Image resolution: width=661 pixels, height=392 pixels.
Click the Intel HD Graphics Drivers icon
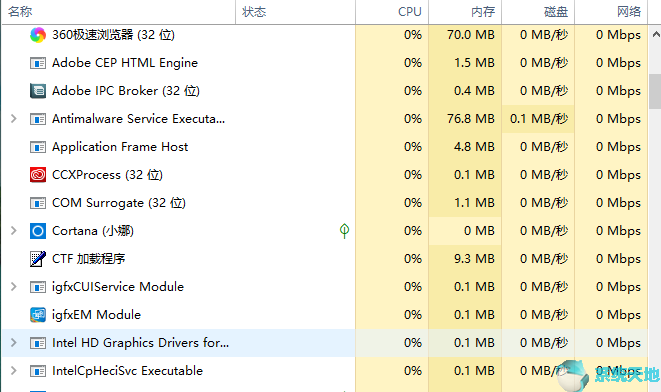coord(38,343)
